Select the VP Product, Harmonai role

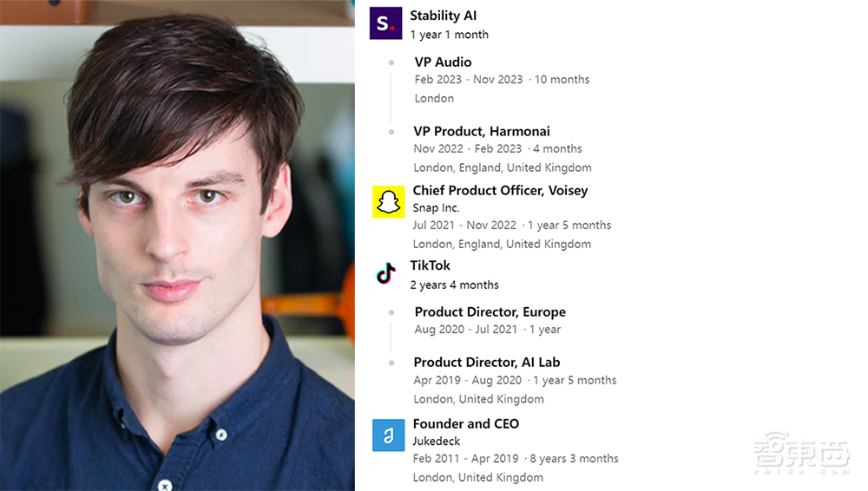pyautogui.click(x=482, y=131)
